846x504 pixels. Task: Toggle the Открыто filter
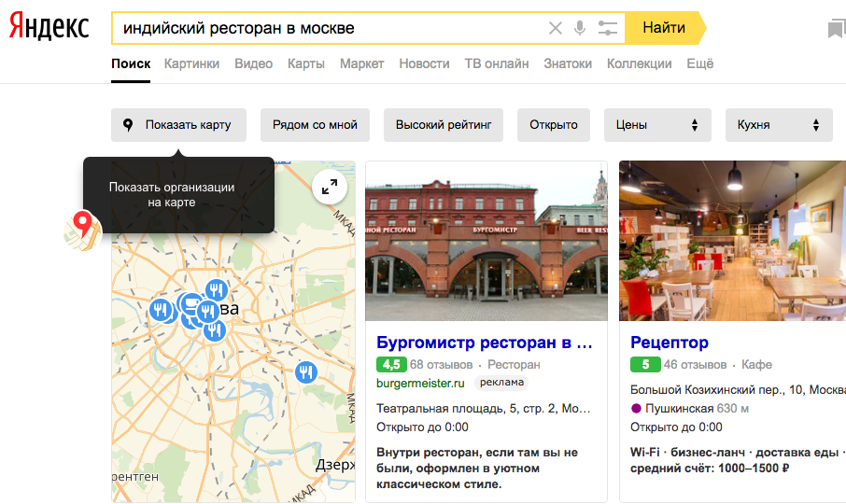(x=554, y=125)
